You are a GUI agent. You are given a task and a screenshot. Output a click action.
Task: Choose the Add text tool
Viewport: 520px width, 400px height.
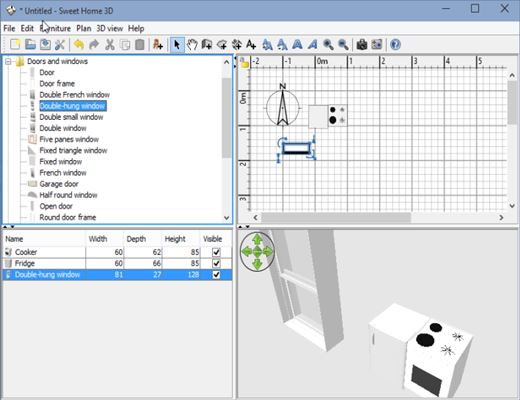tap(251, 44)
